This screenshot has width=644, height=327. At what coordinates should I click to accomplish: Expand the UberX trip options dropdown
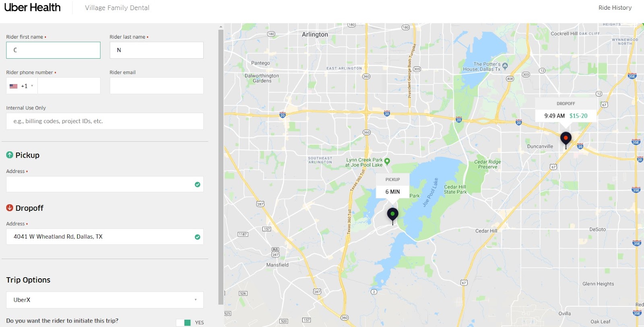[x=105, y=300]
